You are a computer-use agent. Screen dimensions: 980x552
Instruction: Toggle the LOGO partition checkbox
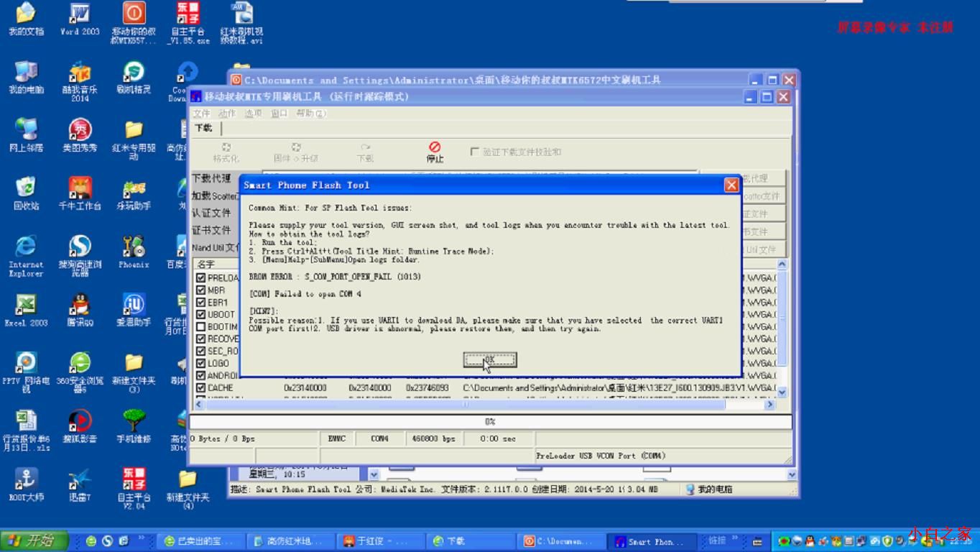[201, 364]
